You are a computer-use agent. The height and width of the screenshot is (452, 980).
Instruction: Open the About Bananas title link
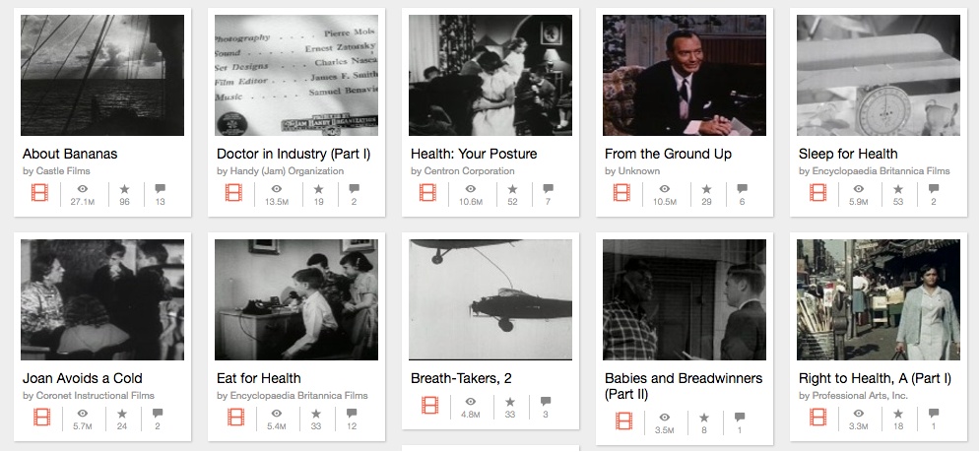[x=70, y=154]
